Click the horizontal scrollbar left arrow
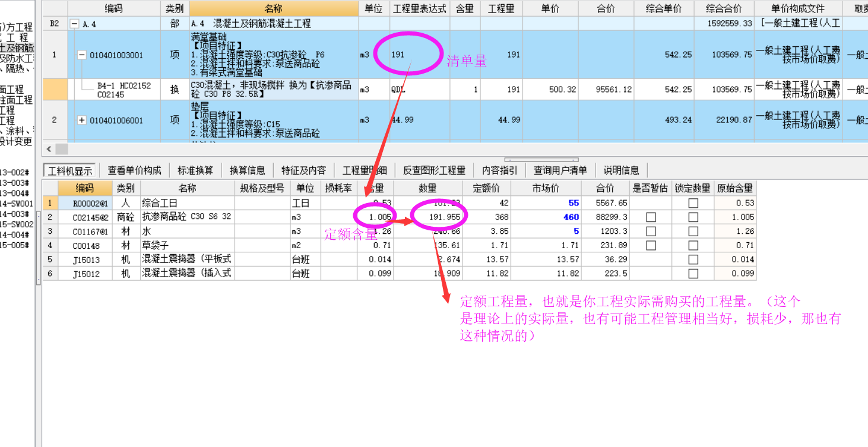Viewport: 868px width, 447px height. [x=49, y=149]
